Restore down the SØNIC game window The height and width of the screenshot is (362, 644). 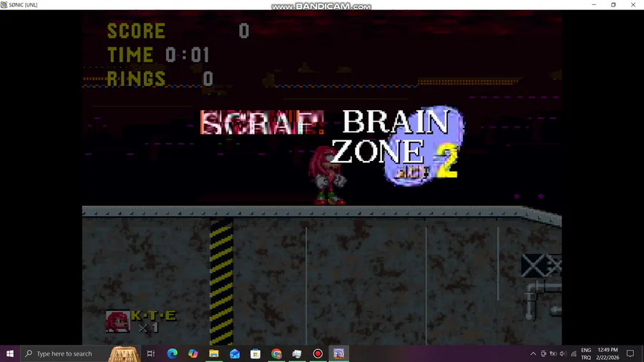[x=613, y=4]
